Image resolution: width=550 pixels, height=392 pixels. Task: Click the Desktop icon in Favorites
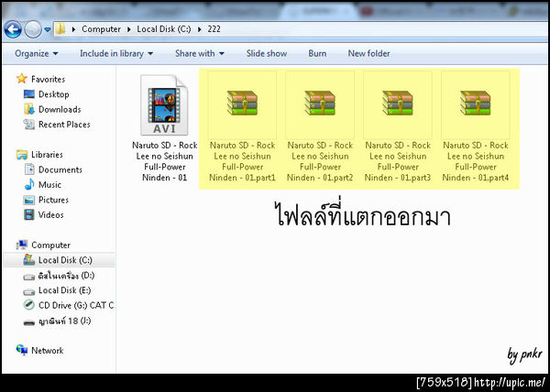29,94
